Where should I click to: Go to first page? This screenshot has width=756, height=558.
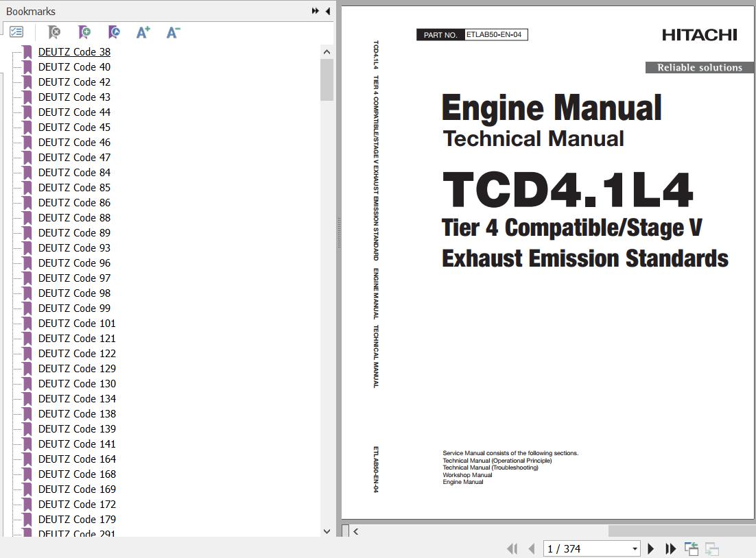click(512, 548)
